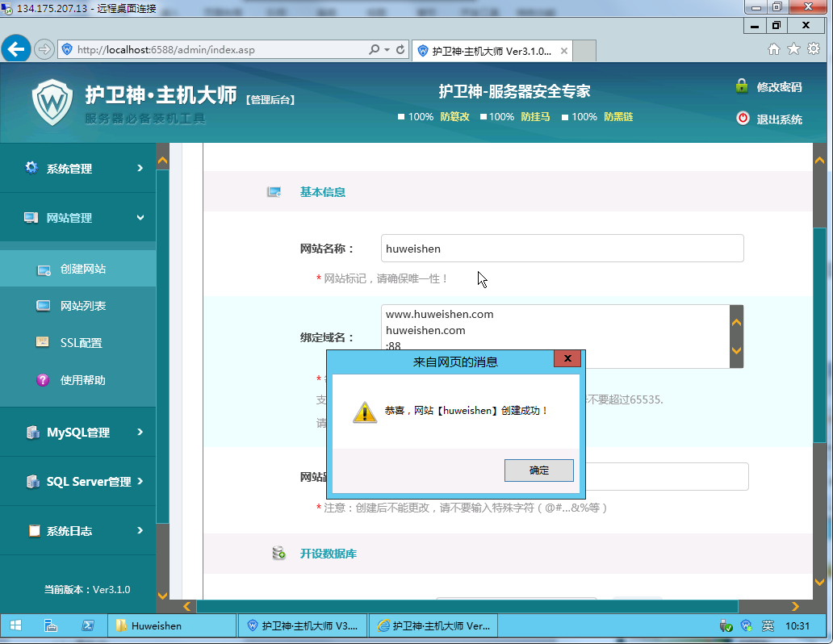This screenshot has height=644, width=833.
Task: Click the refresh icon in address bar
Action: click(400, 49)
